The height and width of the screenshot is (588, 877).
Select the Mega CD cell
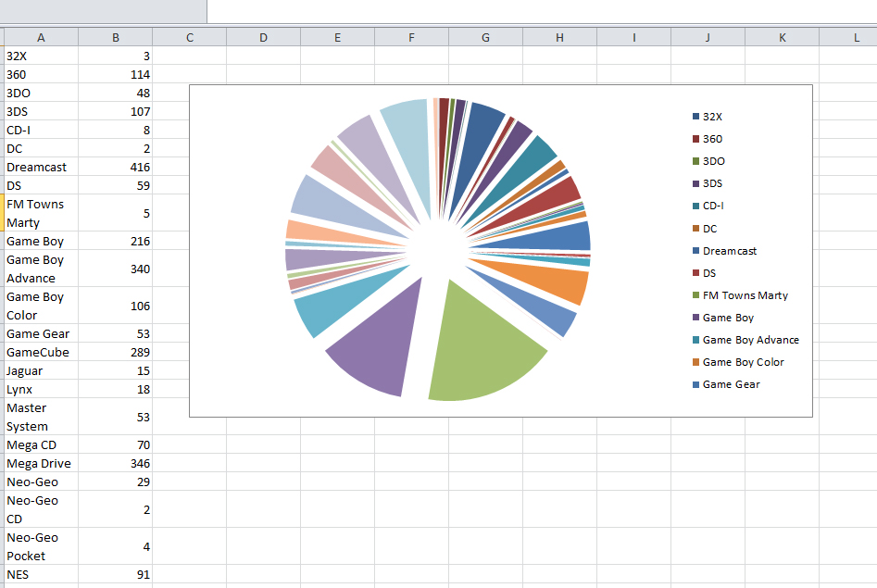41,444
